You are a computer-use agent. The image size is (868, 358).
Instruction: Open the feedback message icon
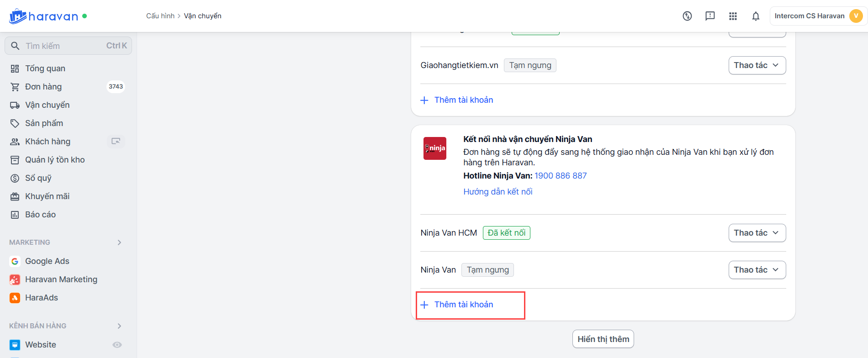pos(710,16)
